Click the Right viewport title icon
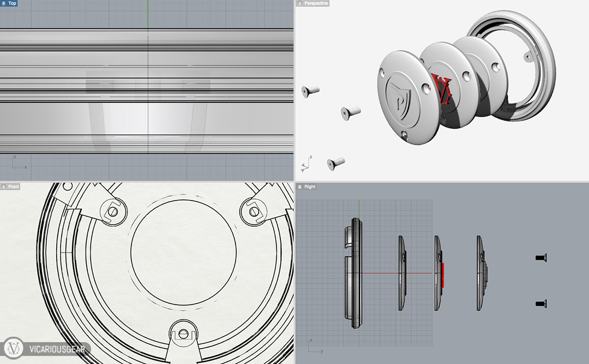This screenshot has width=589, height=364. pos(299,187)
